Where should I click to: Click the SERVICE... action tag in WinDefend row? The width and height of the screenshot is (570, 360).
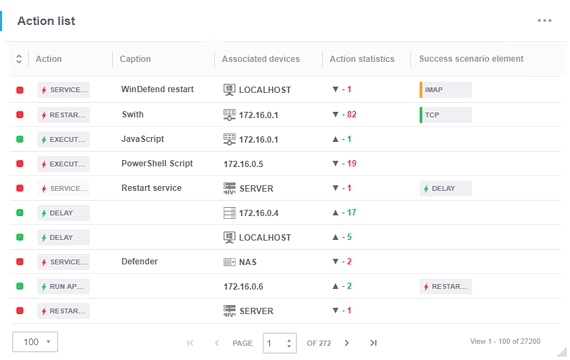click(64, 90)
